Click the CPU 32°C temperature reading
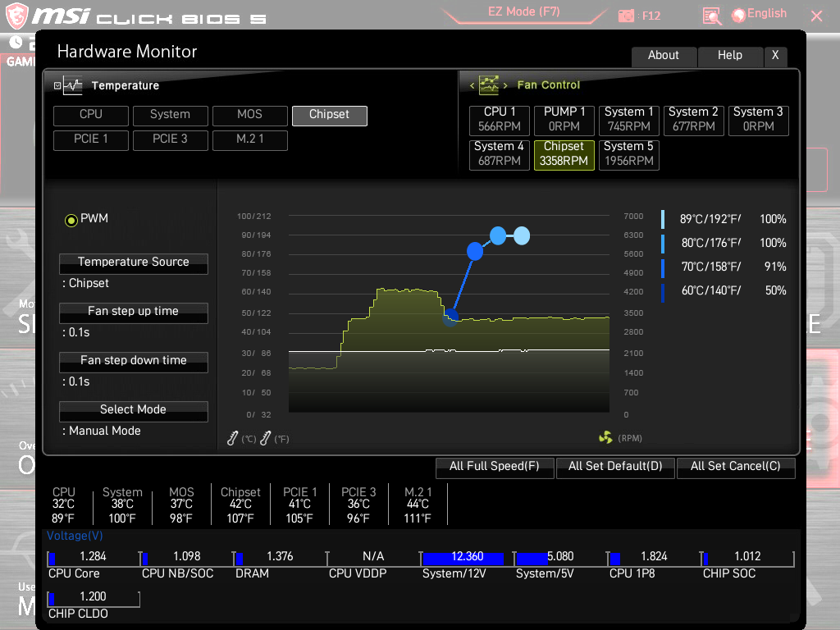 63,504
